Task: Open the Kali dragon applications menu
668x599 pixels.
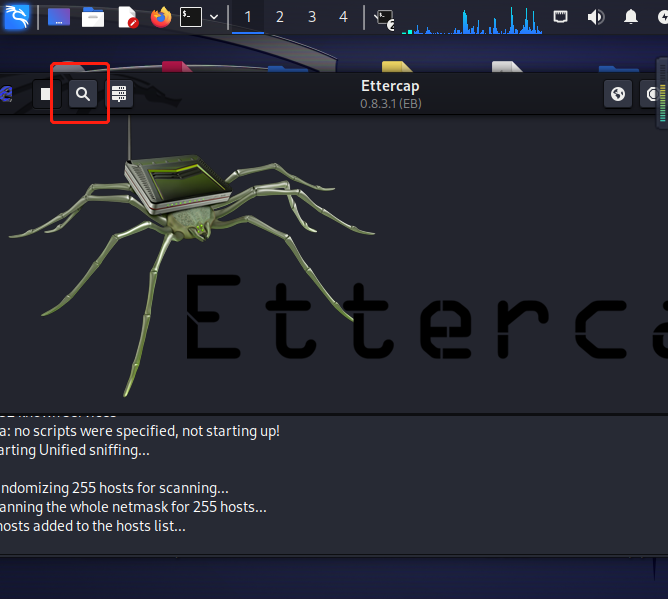Action: [16, 17]
